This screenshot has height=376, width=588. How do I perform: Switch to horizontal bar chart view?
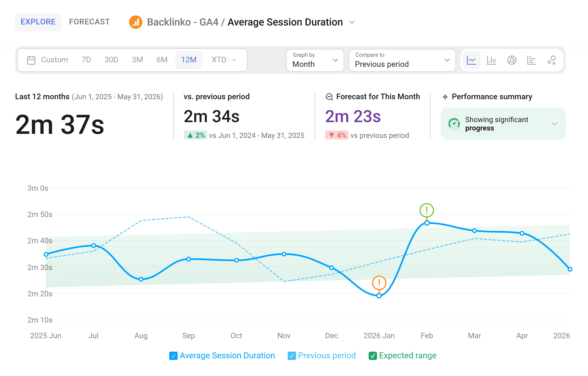click(532, 60)
